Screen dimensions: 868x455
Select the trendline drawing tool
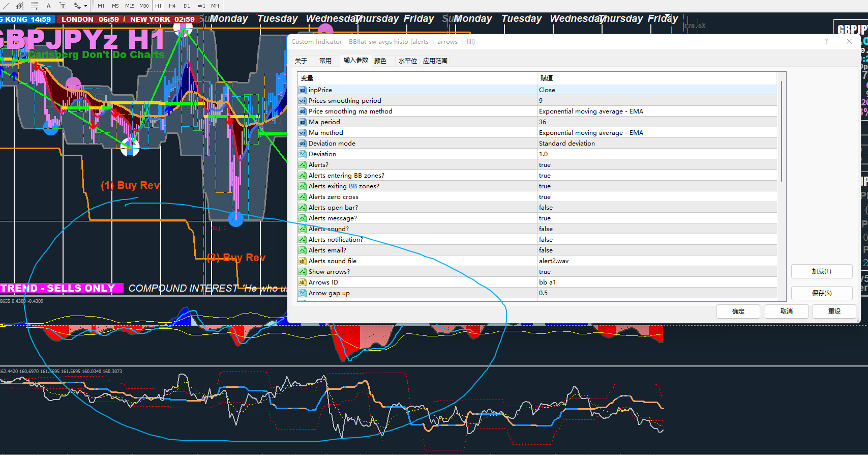coord(6,6)
